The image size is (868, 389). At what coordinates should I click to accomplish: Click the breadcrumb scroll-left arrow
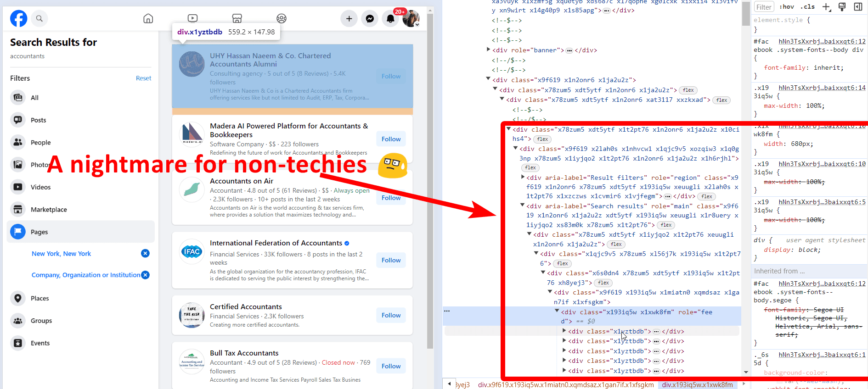[449, 383]
